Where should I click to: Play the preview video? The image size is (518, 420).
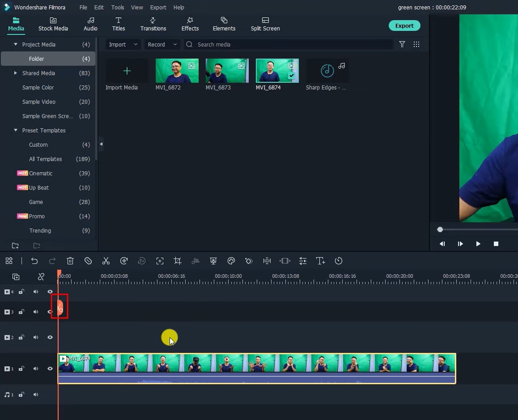pyautogui.click(x=478, y=243)
